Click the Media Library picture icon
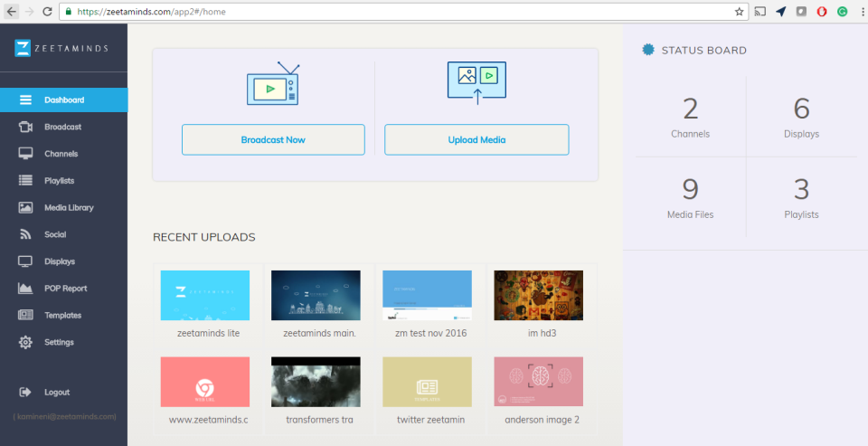Screen dimensions: 868x446 point(25,208)
